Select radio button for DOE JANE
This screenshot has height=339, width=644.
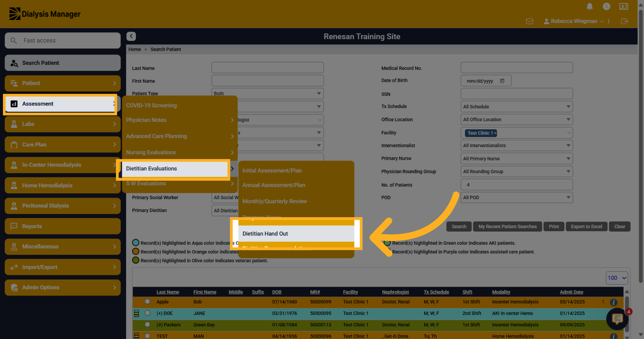click(x=147, y=313)
